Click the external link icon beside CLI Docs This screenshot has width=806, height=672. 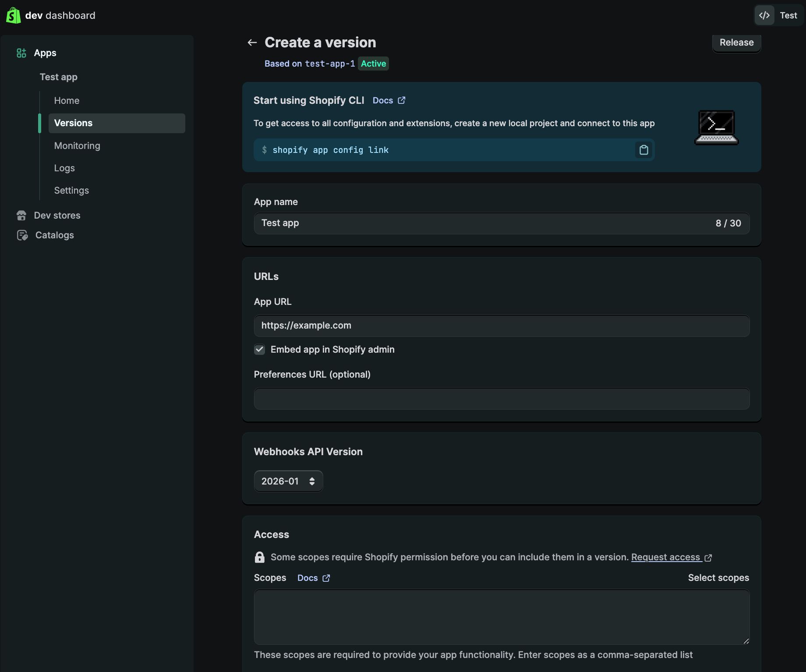click(x=402, y=100)
